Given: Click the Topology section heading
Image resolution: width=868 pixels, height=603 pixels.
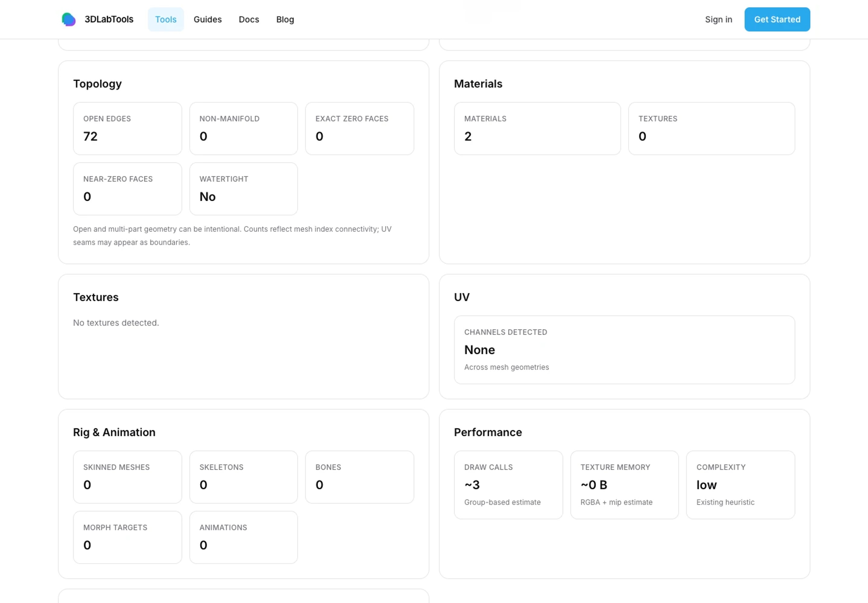Looking at the screenshot, I should pyautogui.click(x=97, y=83).
